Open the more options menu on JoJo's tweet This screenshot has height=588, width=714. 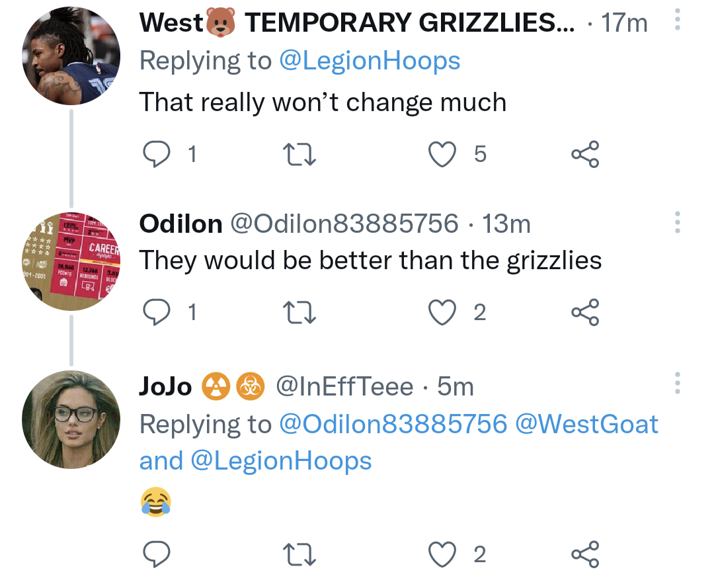pyautogui.click(x=677, y=386)
